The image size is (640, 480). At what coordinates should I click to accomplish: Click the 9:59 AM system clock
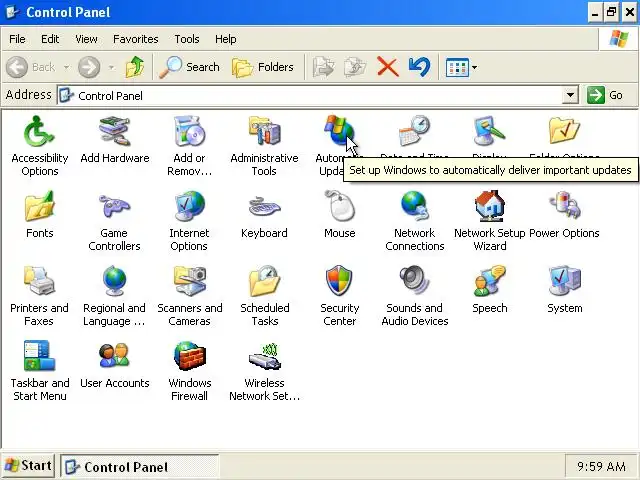[601, 466]
